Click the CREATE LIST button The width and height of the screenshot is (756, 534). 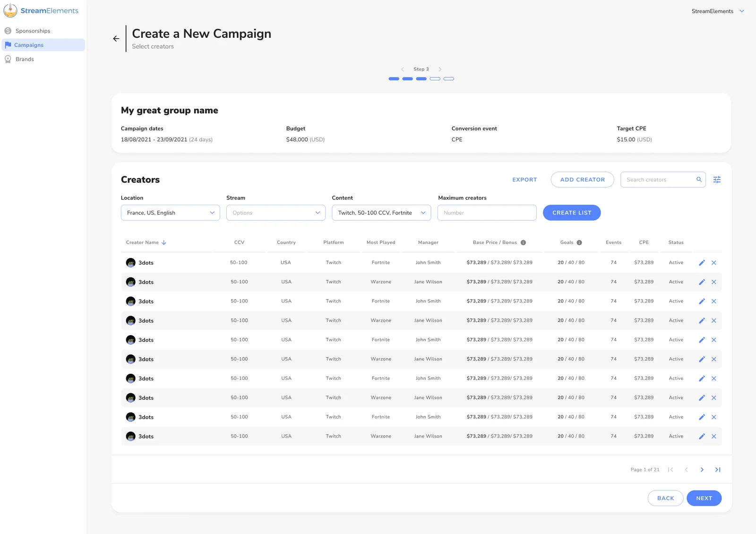click(572, 213)
